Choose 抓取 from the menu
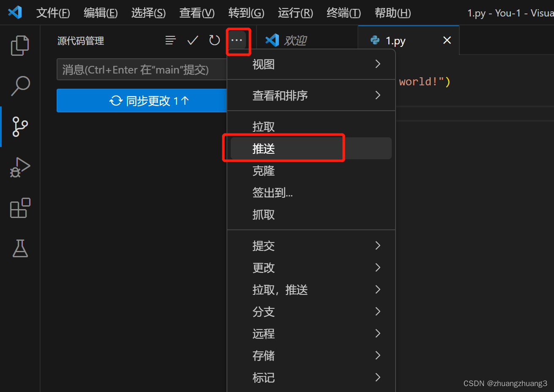This screenshot has height=392, width=554. coord(311,215)
